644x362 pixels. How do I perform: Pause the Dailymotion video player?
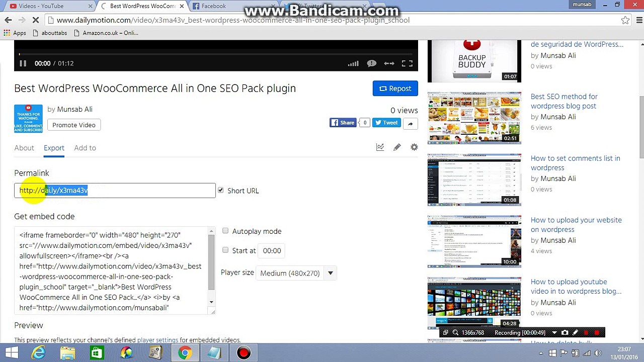[23, 63]
